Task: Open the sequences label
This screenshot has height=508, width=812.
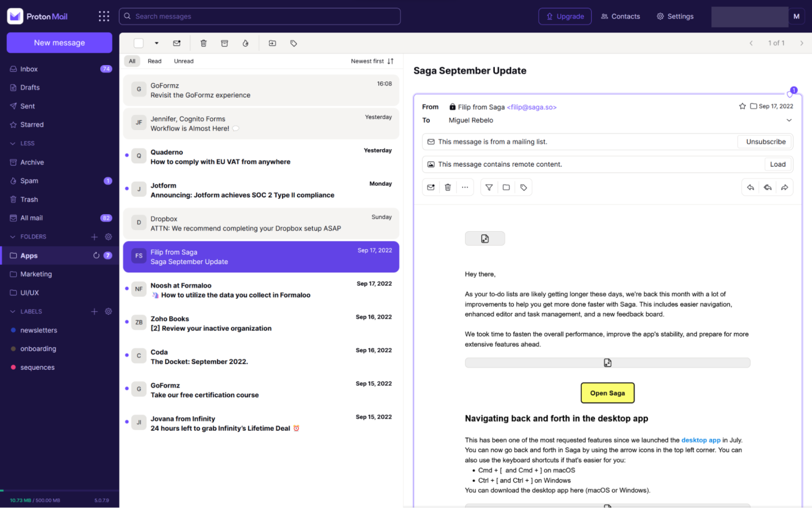Action: coord(60,368)
